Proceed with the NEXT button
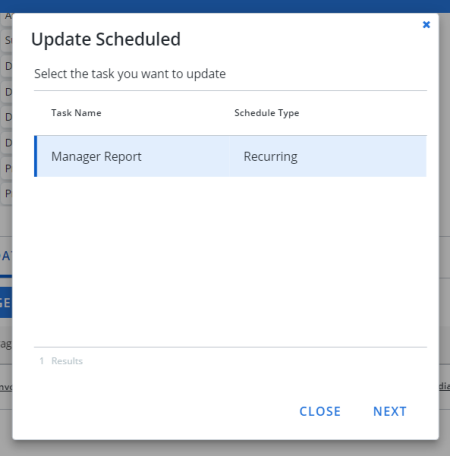 [390, 411]
